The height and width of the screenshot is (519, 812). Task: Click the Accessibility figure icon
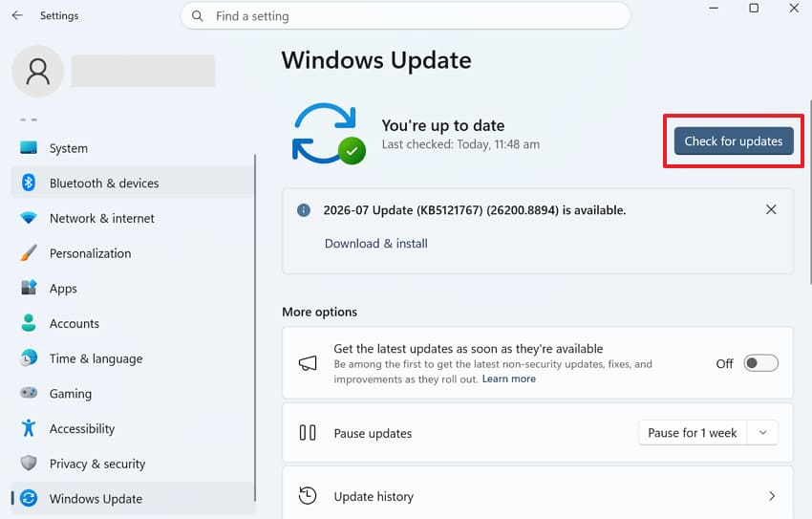tap(29, 428)
